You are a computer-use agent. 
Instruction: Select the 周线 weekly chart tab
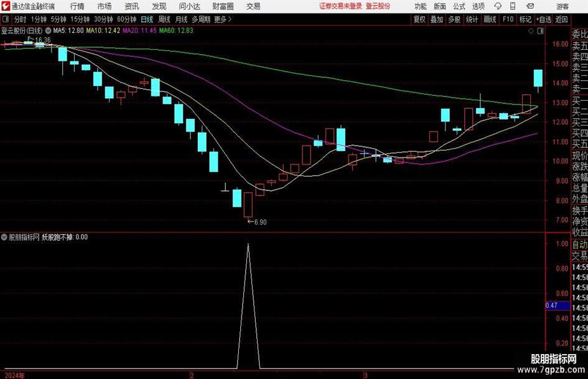pos(164,19)
